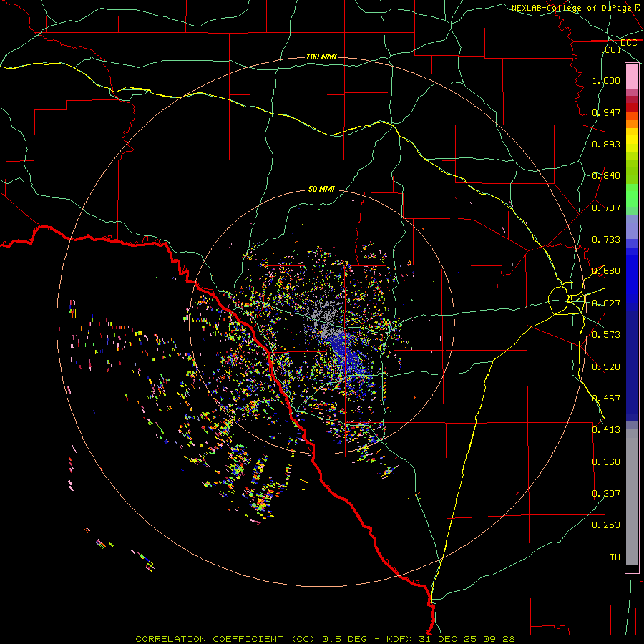Click the KDFX 31 DEC 25 09:28 timestamp
This screenshot has width=644, height=644.
tap(451, 639)
